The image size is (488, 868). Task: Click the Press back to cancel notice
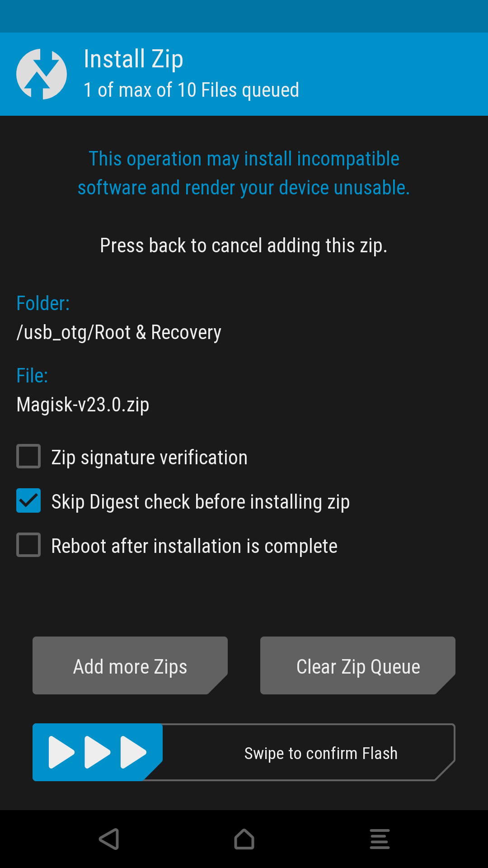(244, 245)
